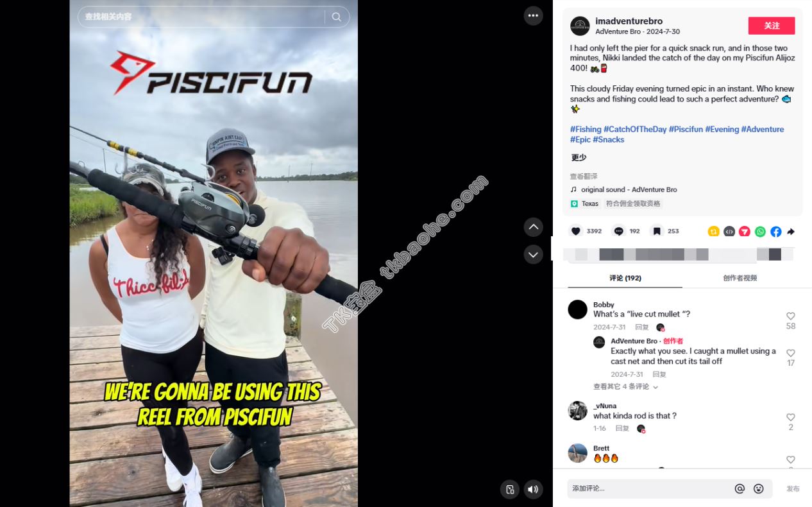Image resolution: width=812 pixels, height=507 pixels.
Task: Open the three-dot more options menu
Action: 533,16
